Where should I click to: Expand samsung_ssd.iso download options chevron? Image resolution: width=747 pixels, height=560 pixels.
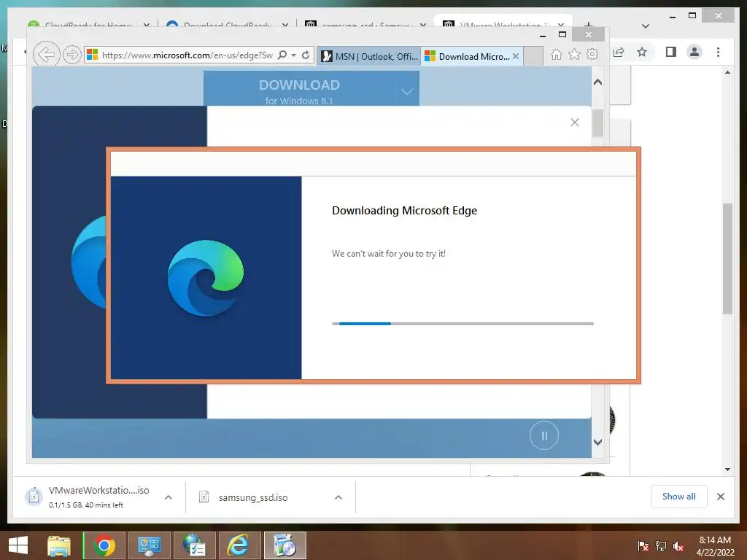(x=338, y=497)
